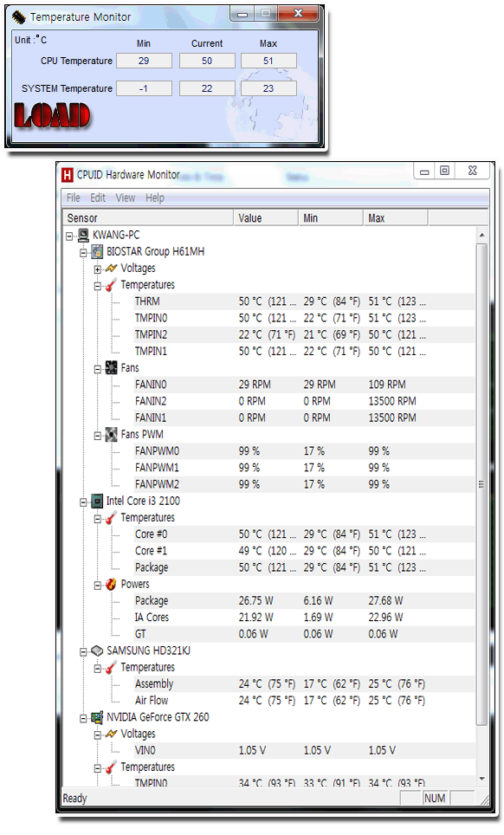This screenshot has width=504, height=835.
Task: Select the TMPIN2 sensor row
Action: tap(304, 334)
